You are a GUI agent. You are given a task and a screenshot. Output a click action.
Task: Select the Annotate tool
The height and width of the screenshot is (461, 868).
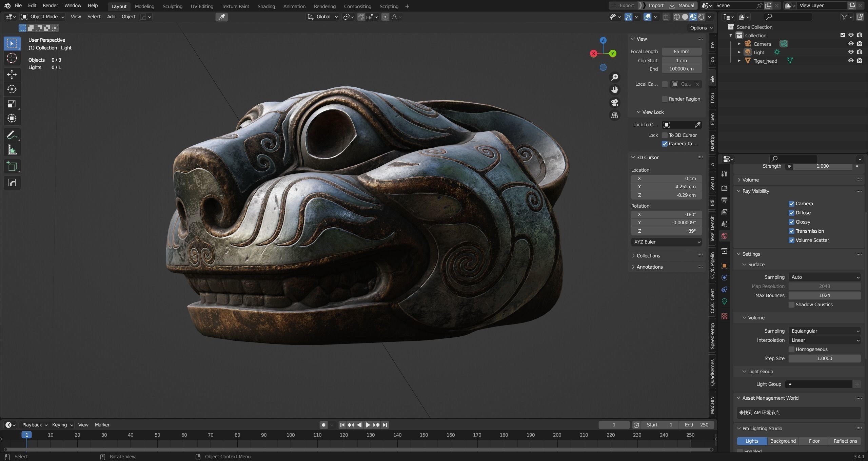pyautogui.click(x=12, y=135)
